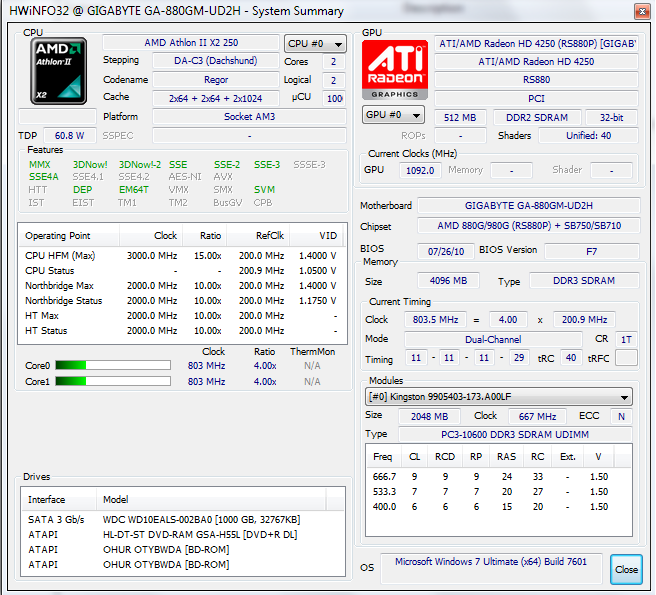Click the GIGABYTE GA-880GM-UD2H motherboard field
Image resolution: width=656 pixels, height=595 pixels.
pos(529,205)
